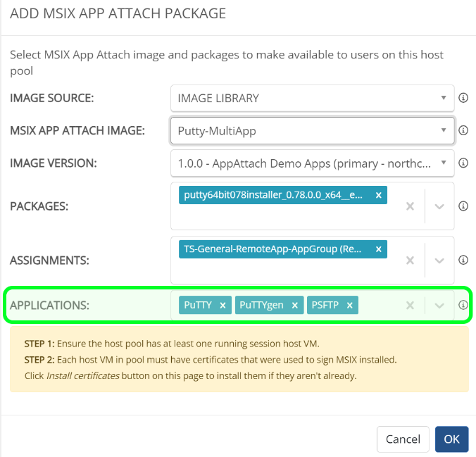Remove TS-General-RemoteApp-AppGroup assignment tag

pyautogui.click(x=378, y=249)
